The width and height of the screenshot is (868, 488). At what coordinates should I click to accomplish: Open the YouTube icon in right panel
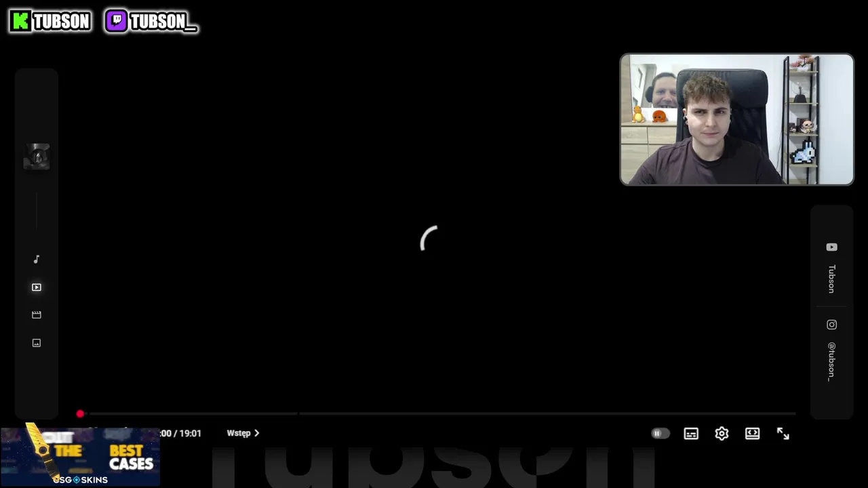pyautogui.click(x=831, y=247)
